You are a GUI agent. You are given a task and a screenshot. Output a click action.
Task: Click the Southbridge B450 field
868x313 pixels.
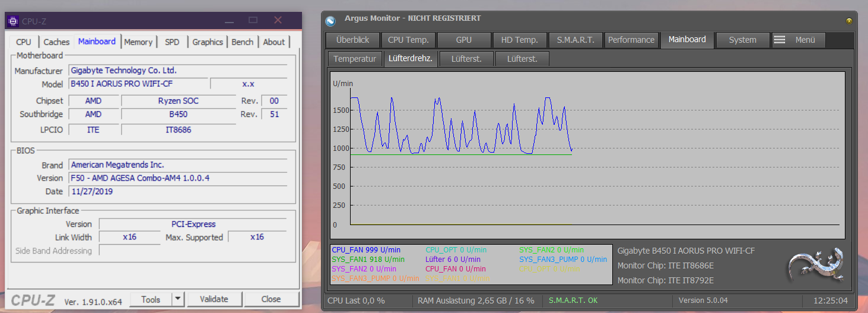tap(178, 114)
